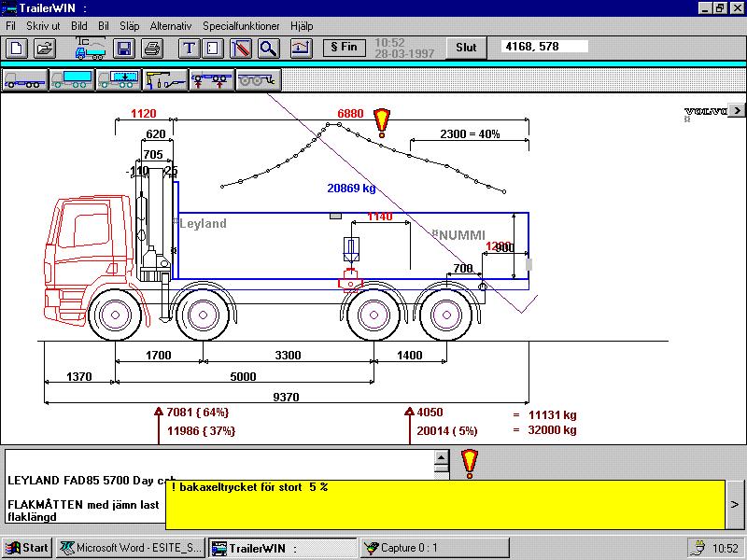Open the Skriv ut menu
Viewport: 747px width, 560px height.
(43, 26)
